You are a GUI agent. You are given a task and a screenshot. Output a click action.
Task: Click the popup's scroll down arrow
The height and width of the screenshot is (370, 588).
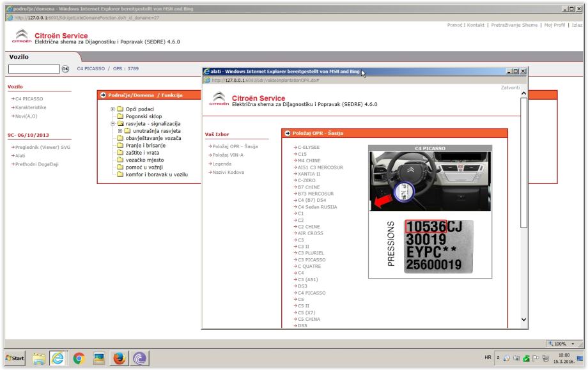tap(525, 319)
